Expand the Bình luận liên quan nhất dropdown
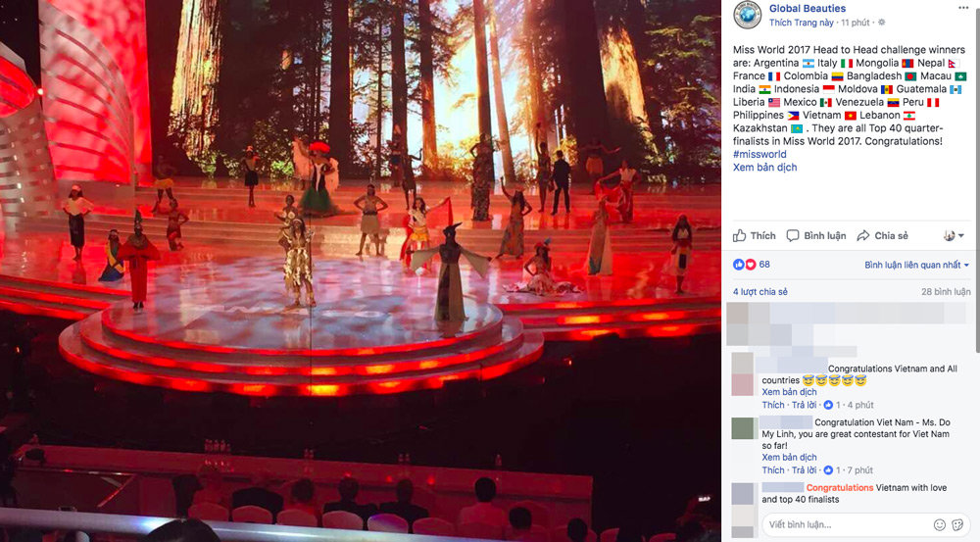 pos(916,265)
